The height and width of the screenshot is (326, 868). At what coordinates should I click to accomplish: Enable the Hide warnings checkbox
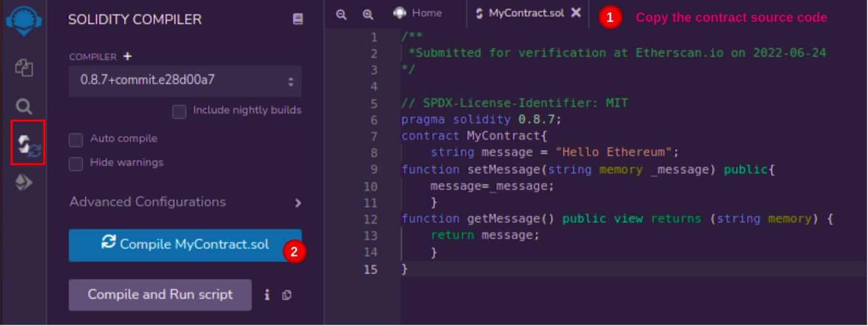tap(76, 164)
